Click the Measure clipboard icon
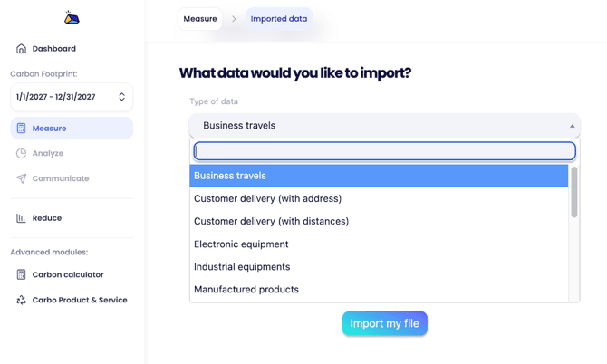Viewport: 607px width, 364px height. [x=22, y=129]
